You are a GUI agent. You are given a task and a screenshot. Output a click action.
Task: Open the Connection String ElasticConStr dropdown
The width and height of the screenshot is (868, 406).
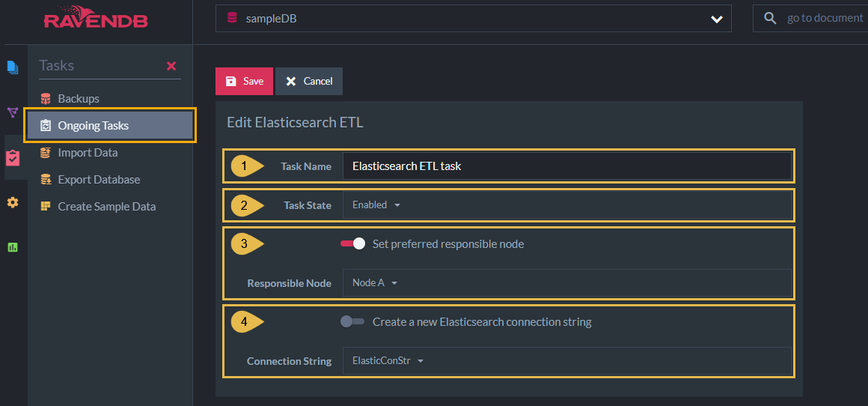(x=567, y=361)
